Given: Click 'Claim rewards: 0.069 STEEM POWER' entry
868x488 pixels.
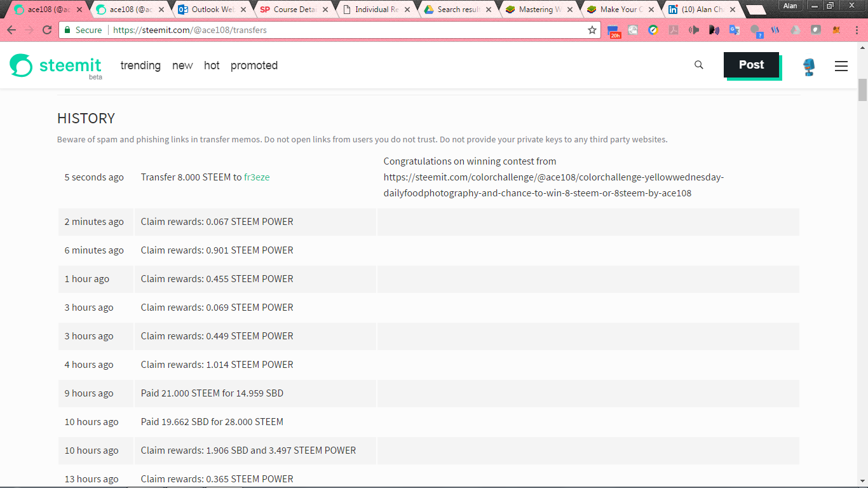Looking at the screenshot, I should [217, 308].
